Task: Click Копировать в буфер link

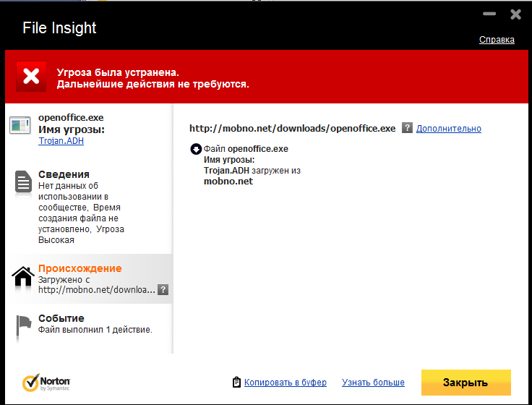Action: [x=285, y=383]
